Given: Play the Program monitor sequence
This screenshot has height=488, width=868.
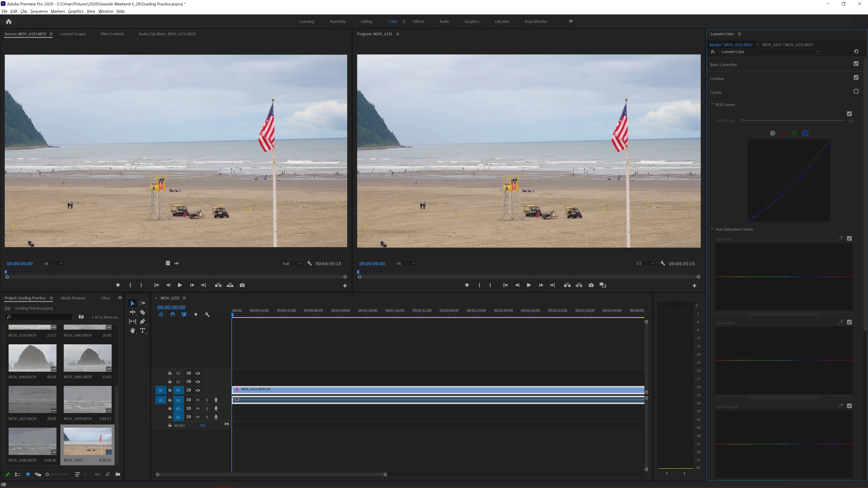Looking at the screenshot, I should (529, 285).
